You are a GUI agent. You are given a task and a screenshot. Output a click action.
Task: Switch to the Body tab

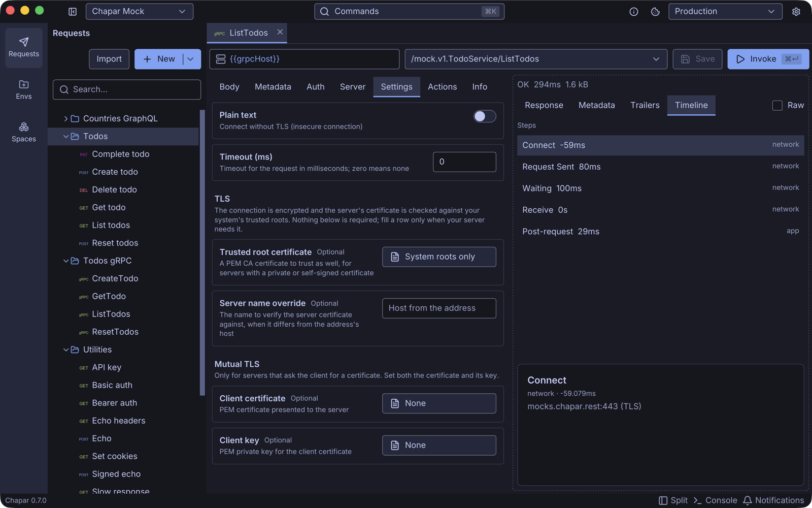pyautogui.click(x=229, y=87)
